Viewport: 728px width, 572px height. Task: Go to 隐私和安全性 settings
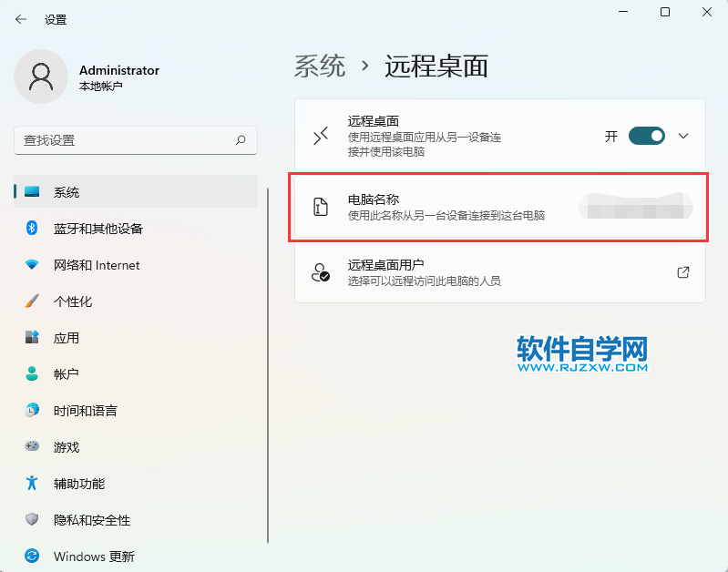(136, 519)
